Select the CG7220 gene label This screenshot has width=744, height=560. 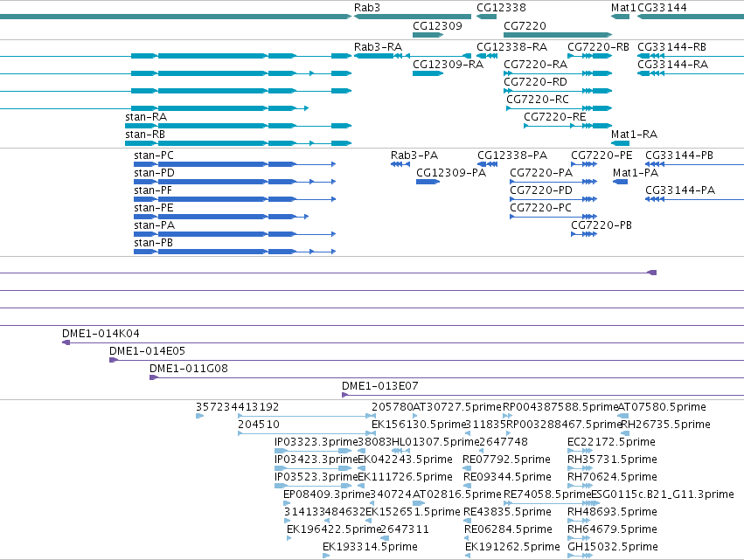[x=525, y=26]
